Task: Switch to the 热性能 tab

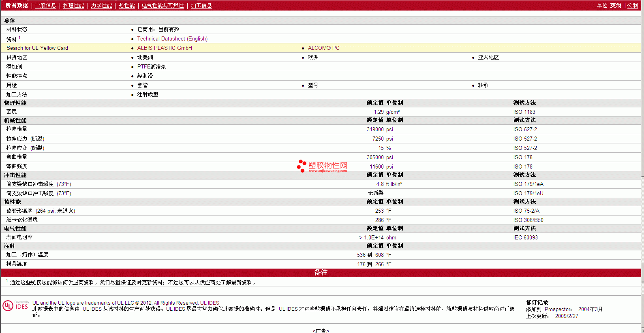Action: [x=127, y=6]
